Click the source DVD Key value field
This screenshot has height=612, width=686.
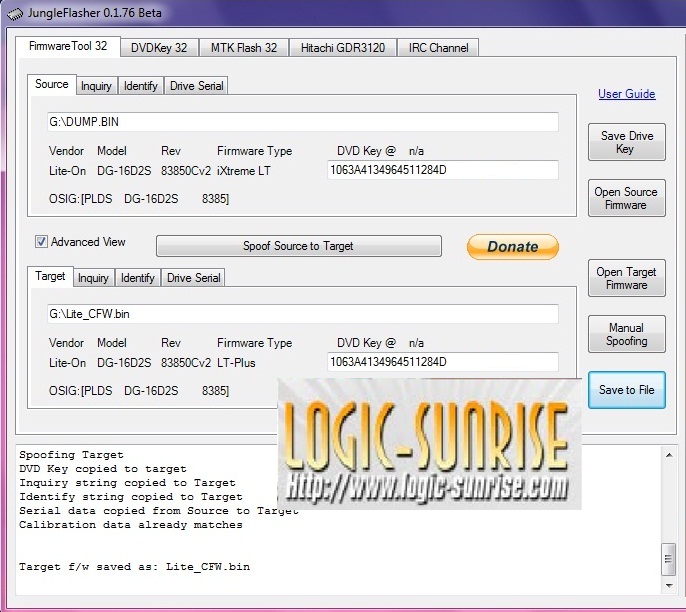point(443,170)
